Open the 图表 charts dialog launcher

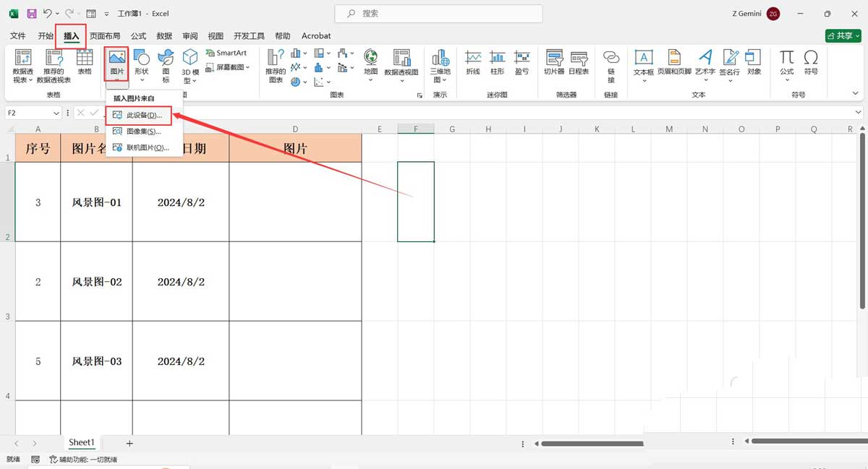point(419,95)
